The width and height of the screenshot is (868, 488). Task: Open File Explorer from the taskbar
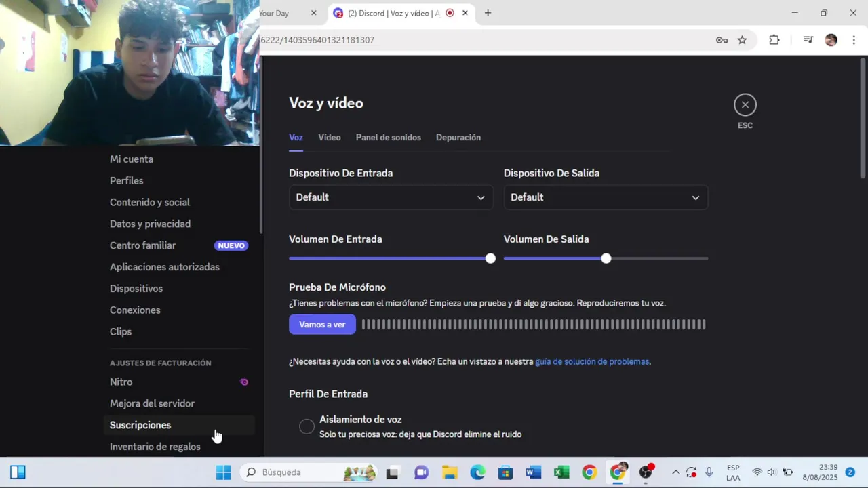(x=450, y=472)
